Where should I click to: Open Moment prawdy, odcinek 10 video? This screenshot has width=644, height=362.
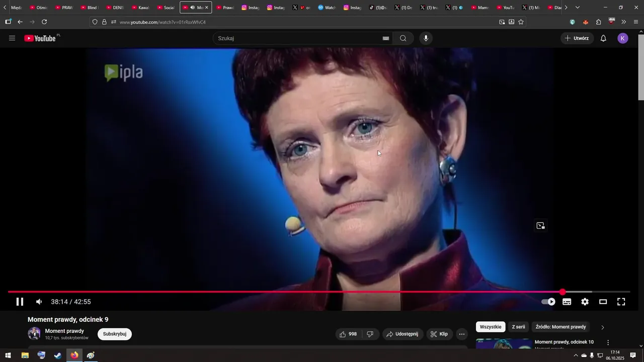tap(564, 342)
